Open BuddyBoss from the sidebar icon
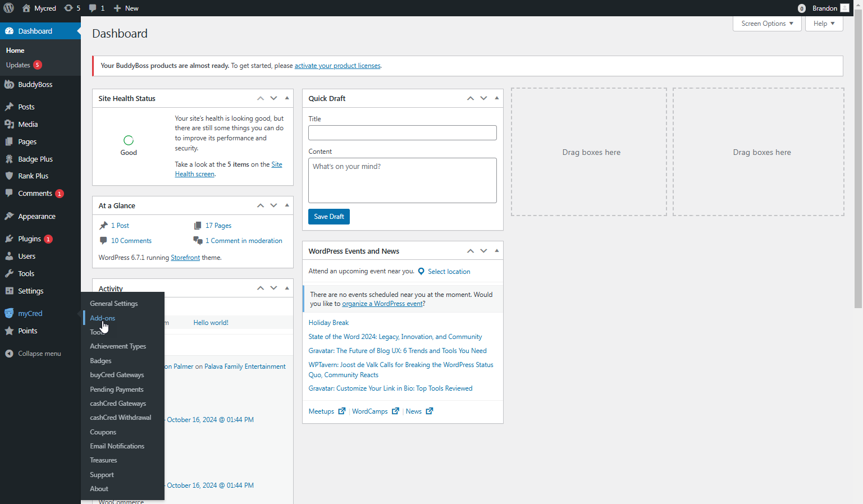Screen dimensions: 863x504 point(10,84)
